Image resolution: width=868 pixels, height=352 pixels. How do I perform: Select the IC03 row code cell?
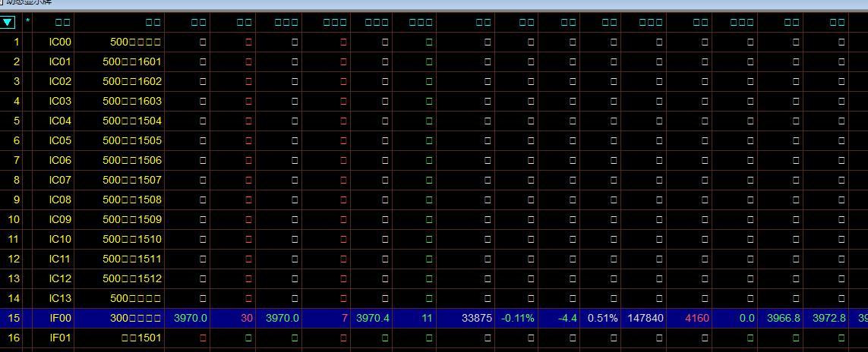coord(59,101)
